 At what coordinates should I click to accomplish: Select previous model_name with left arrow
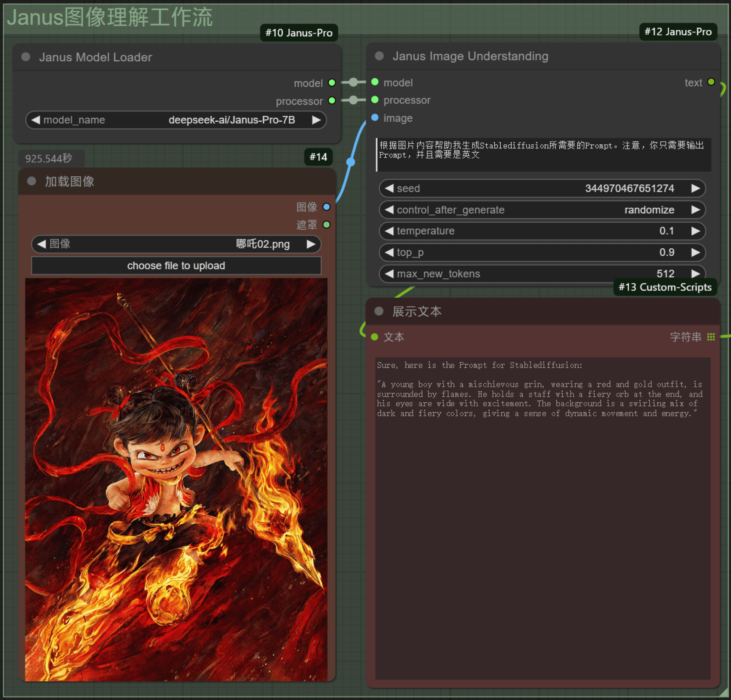(x=35, y=120)
